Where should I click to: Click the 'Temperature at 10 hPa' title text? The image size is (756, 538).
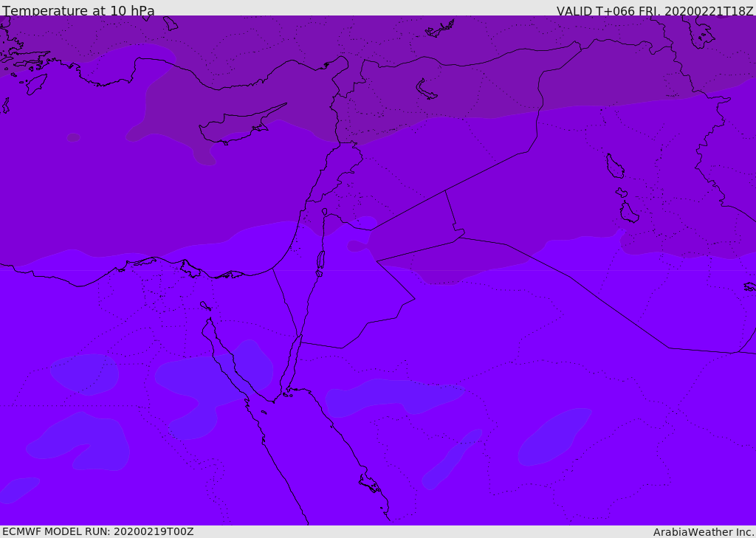click(78, 10)
